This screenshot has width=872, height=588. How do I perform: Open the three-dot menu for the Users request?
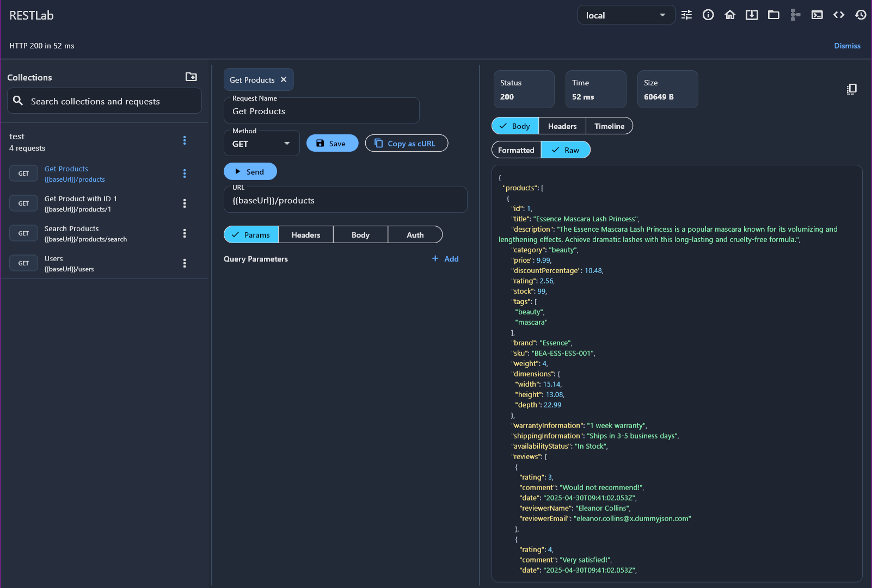tap(185, 263)
